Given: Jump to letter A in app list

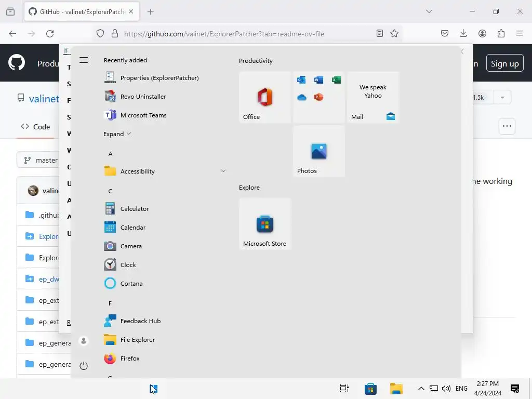Looking at the screenshot, I should coord(110,154).
